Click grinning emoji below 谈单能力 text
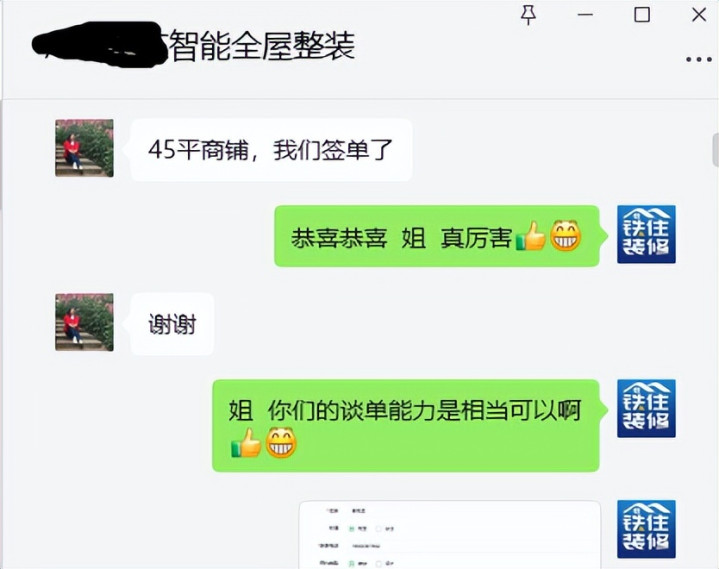Image resolution: width=719 pixels, height=569 pixels. coord(281,443)
